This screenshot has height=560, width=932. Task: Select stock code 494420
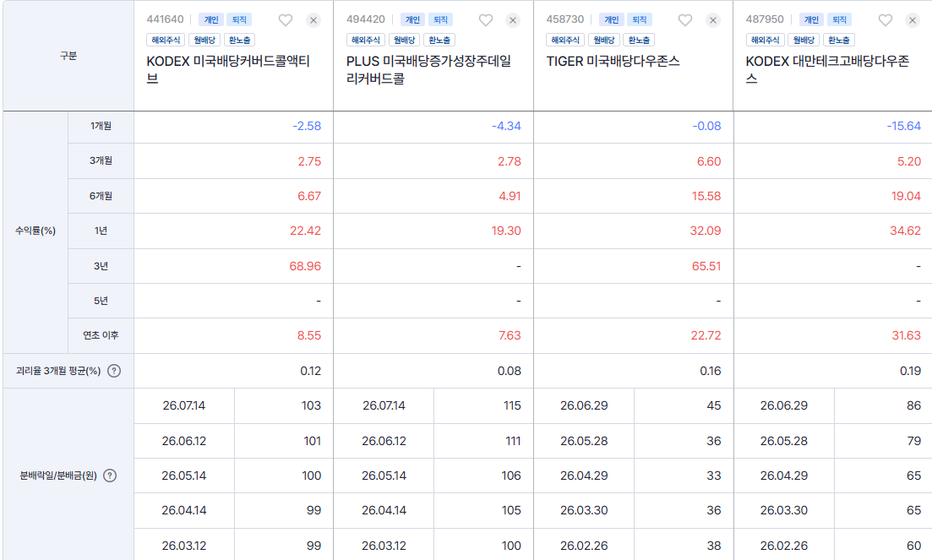pos(366,19)
